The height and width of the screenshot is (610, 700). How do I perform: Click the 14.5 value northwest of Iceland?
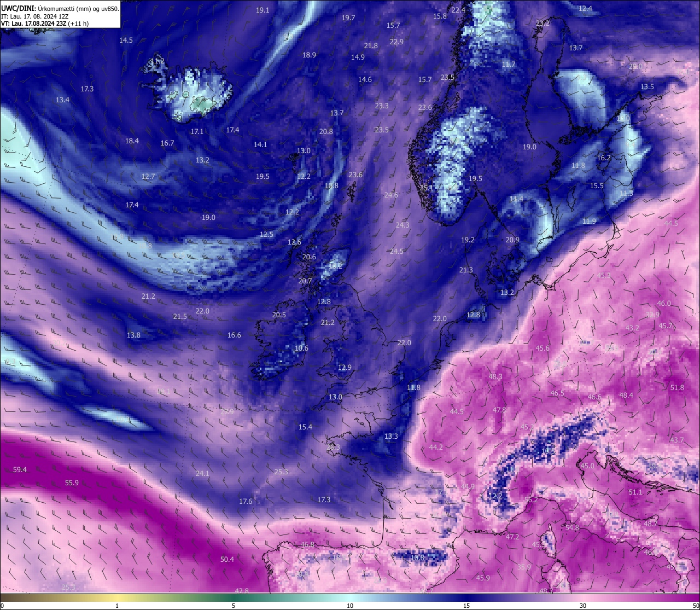click(x=126, y=40)
